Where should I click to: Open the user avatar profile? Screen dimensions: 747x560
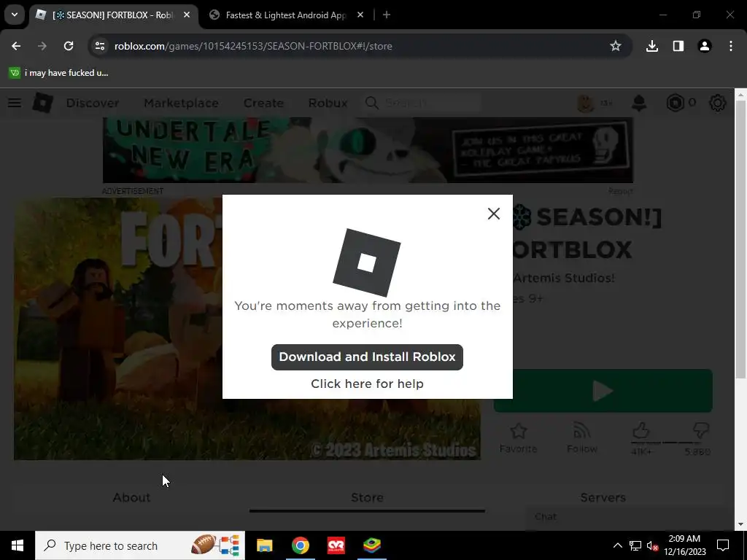[x=585, y=103]
